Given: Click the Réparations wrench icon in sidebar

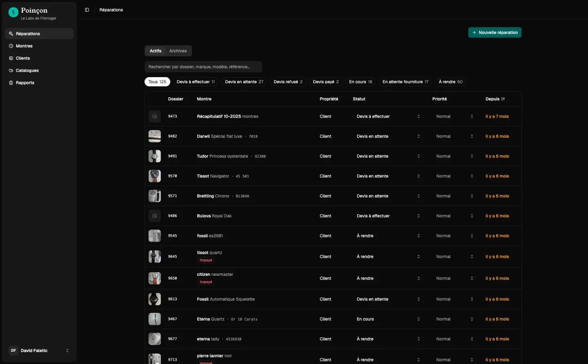Looking at the screenshot, I should pos(11,34).
